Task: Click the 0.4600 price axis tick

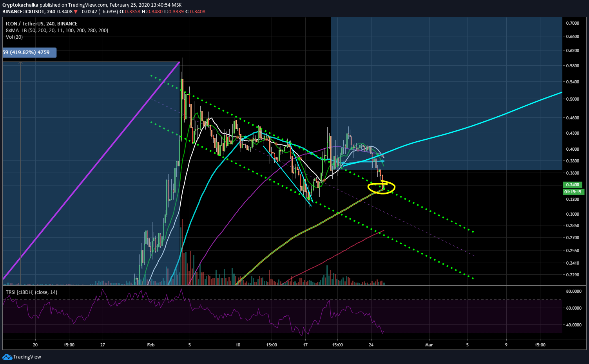Action: [x=573, y=118]
